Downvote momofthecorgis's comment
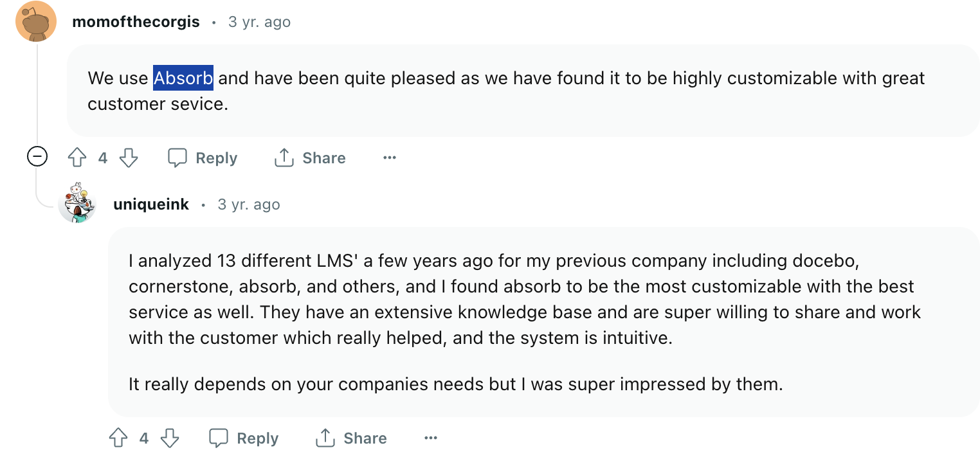This screenshot has width=980, height=468. click(129, 157)
